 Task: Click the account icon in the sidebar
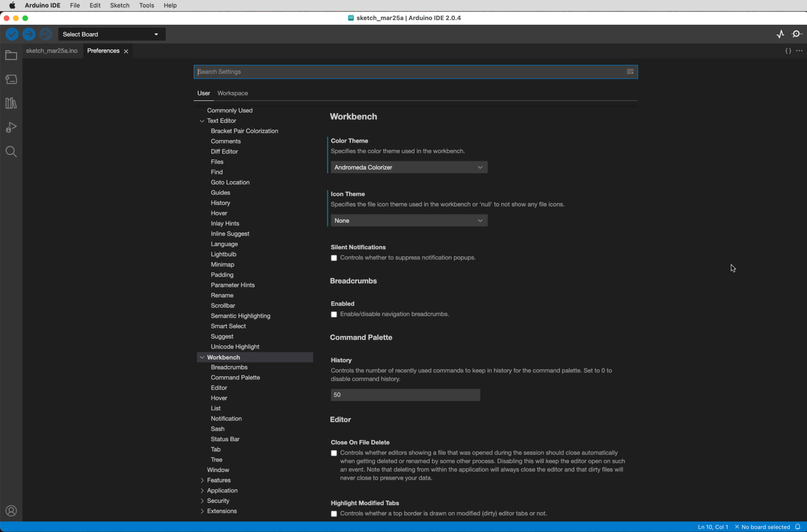tap(11, 510)
